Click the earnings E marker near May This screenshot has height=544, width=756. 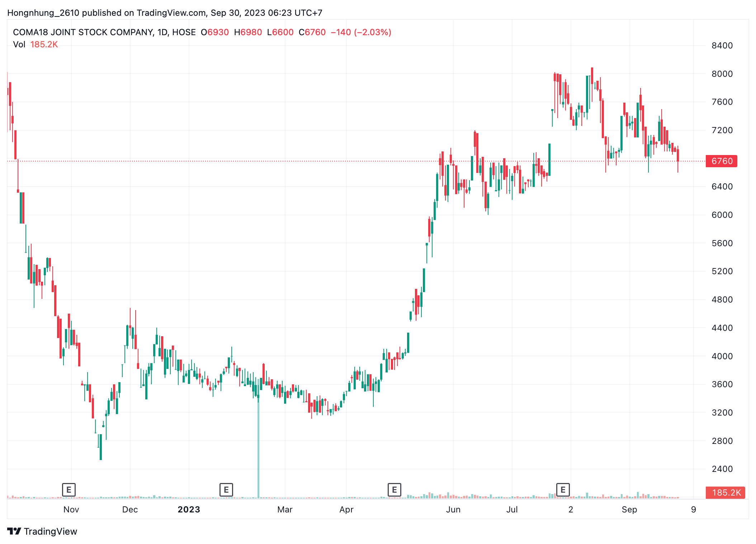394,489
